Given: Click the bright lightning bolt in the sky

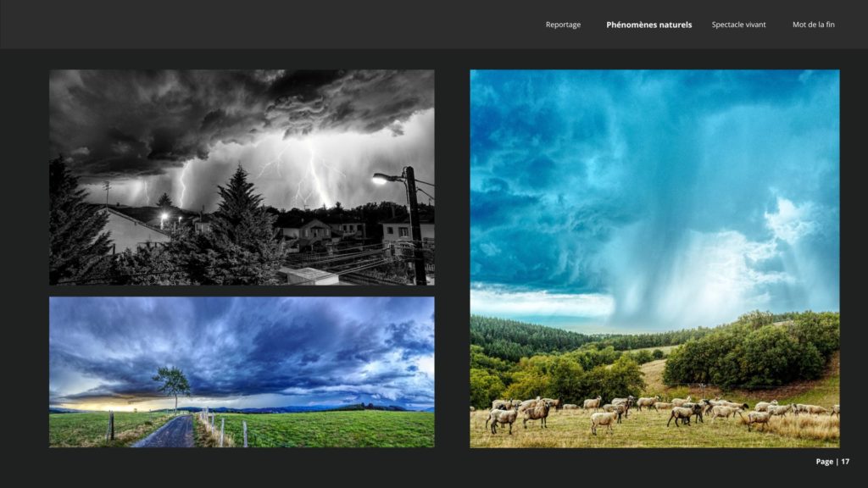Looking at the screenshot, I should [x=315, y=174].
